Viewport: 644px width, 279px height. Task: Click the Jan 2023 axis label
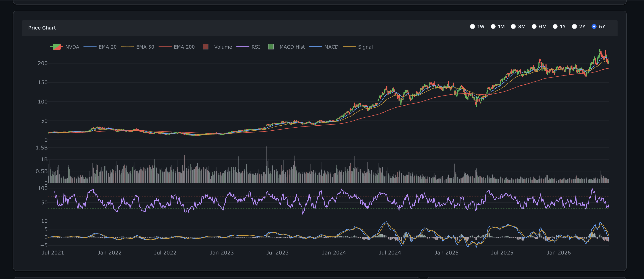coord(222,253)
